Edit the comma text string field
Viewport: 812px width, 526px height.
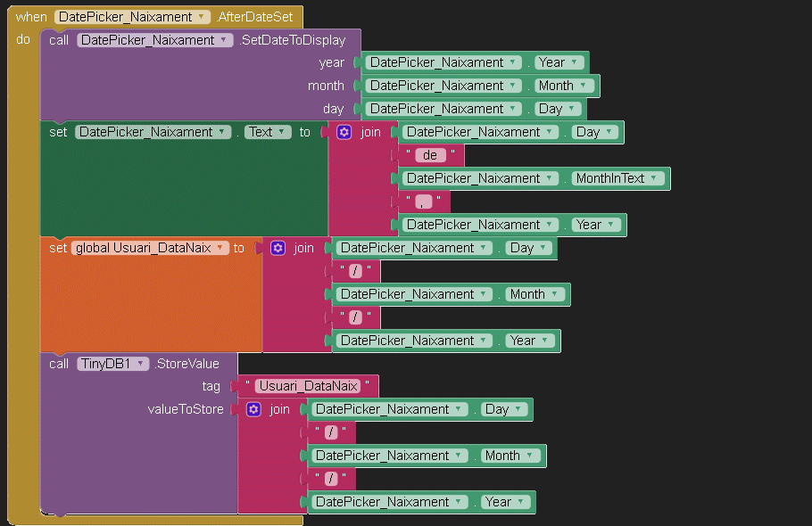(x=424, y=201)
